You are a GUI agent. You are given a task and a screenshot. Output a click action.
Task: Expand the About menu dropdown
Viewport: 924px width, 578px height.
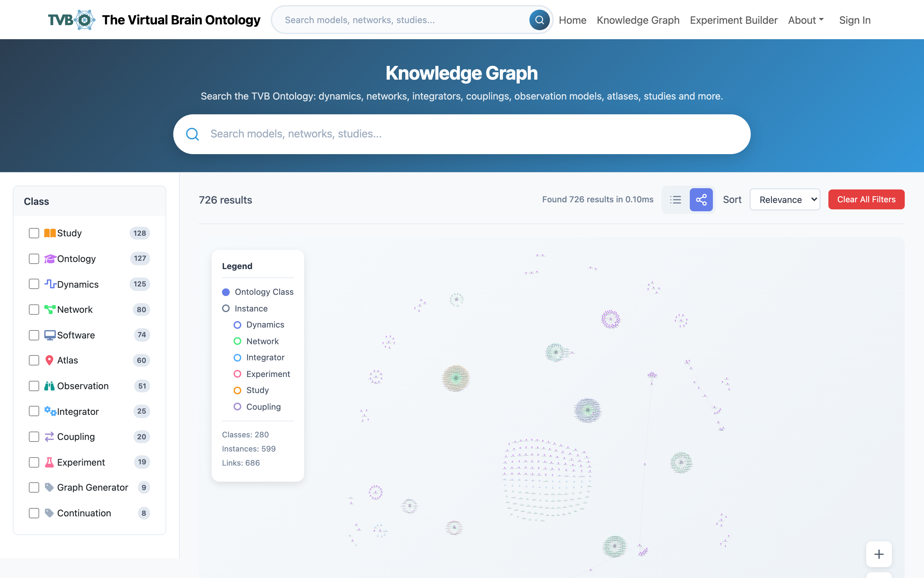[806, 20]
